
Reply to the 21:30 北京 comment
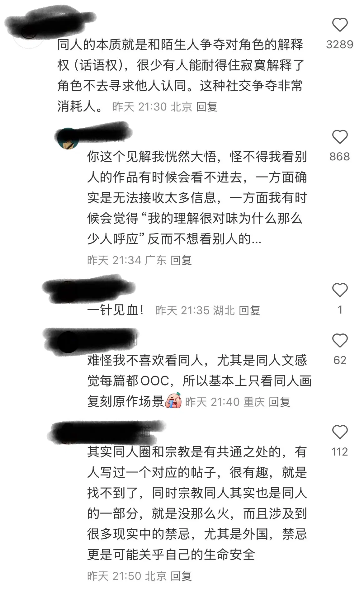coord(207,107)
